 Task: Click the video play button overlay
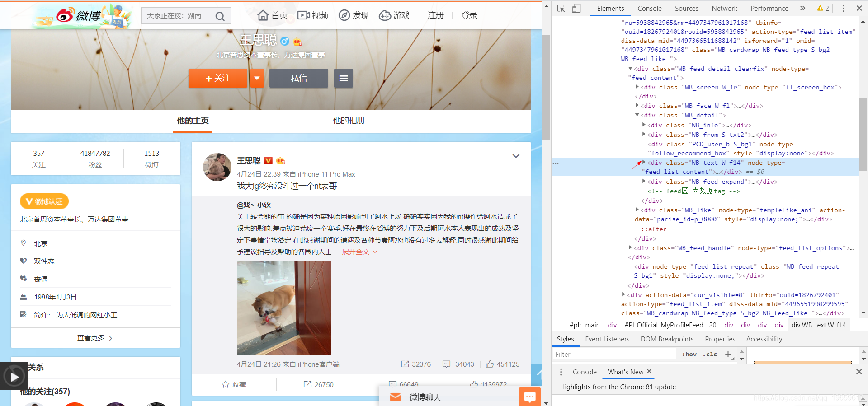[x=14, y=376]
